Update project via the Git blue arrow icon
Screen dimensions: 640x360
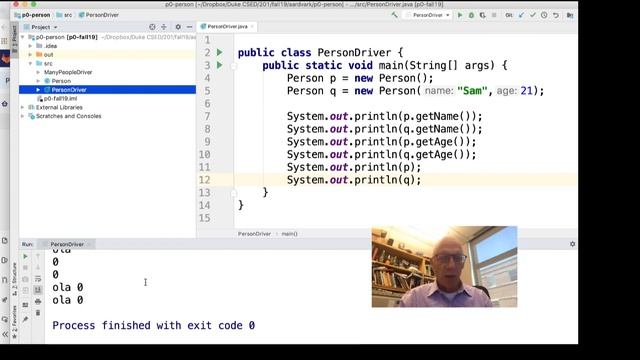[521, 15]
